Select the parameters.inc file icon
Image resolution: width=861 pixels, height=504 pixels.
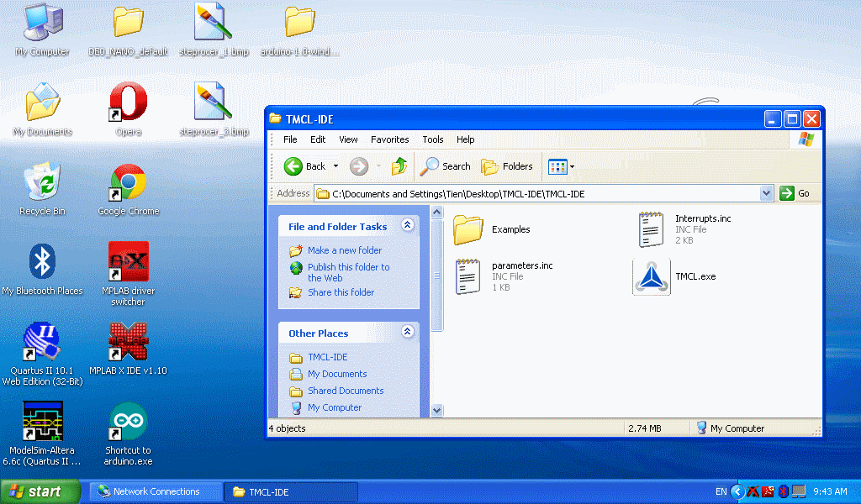point(468,276)
